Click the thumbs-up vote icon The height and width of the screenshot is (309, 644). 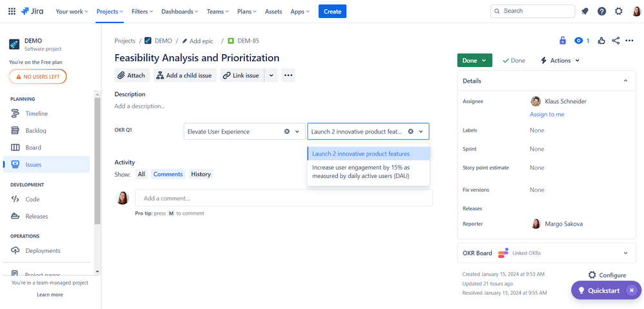click(x=601, y=41)
